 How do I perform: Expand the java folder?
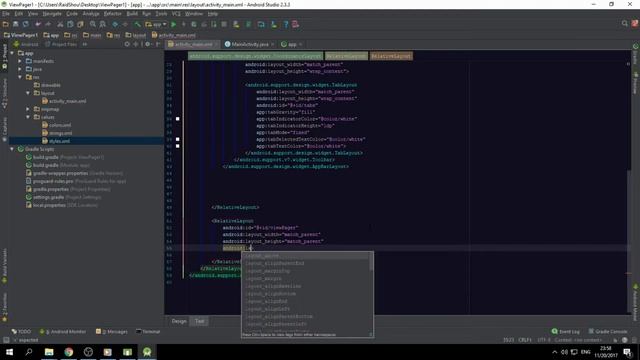pyautogui.click(x=20, y=69)
